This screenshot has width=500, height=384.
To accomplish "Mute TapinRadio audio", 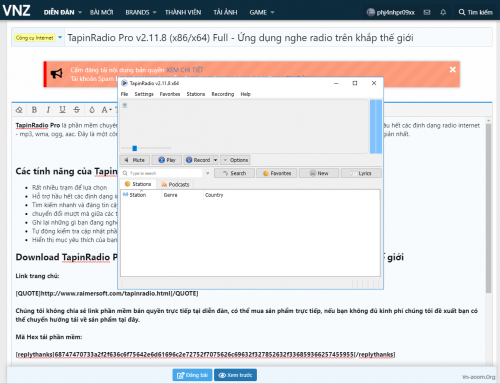I will click(135, 160).
